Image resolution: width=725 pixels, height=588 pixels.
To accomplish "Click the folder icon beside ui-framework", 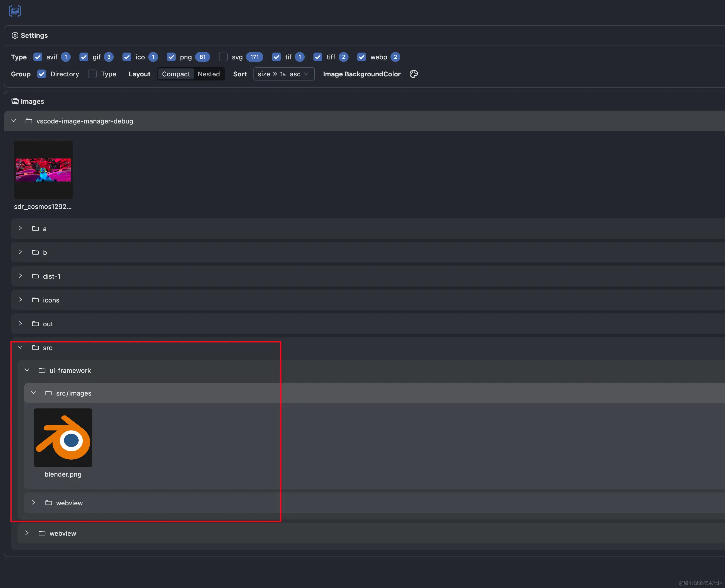I will [x=42, y=370].
